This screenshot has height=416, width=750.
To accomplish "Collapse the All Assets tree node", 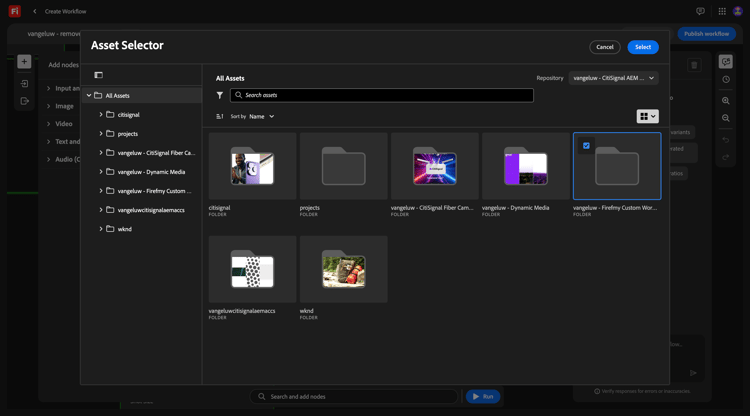I will pyautogui.click(x=89, y=96).
